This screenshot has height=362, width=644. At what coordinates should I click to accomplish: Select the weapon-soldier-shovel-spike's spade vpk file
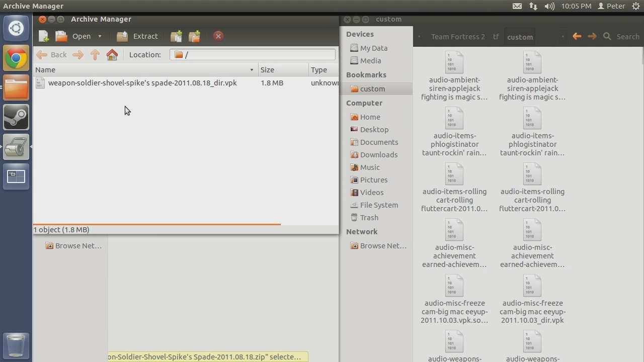[142, 83]
